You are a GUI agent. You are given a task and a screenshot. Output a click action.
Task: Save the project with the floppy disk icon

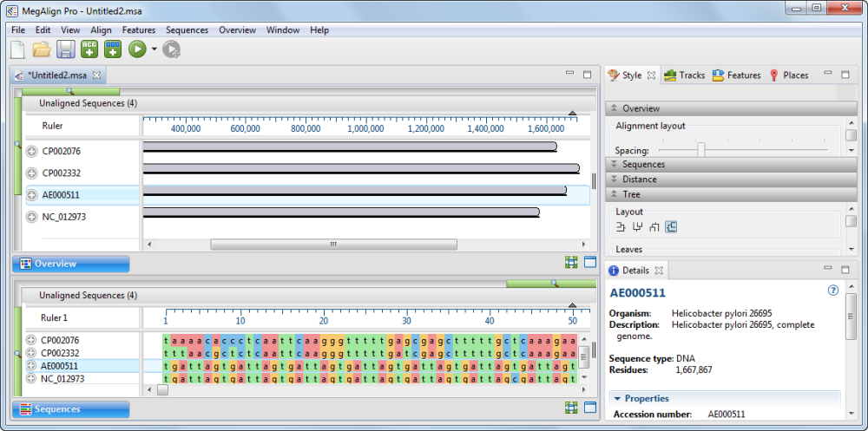pos(65,49)
